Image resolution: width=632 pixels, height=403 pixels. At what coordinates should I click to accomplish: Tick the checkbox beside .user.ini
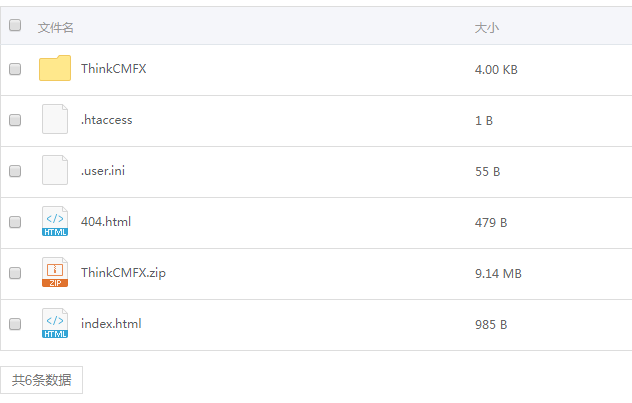click(15, 171)
